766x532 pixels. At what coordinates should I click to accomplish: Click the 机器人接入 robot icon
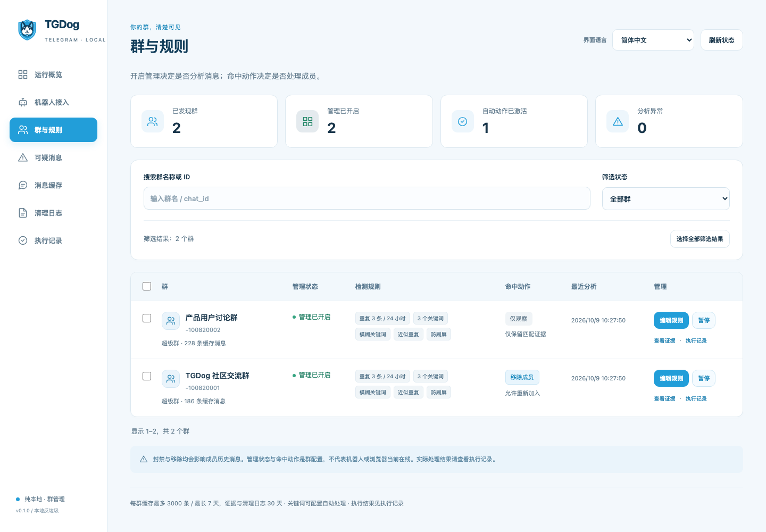tap(23, 102)
